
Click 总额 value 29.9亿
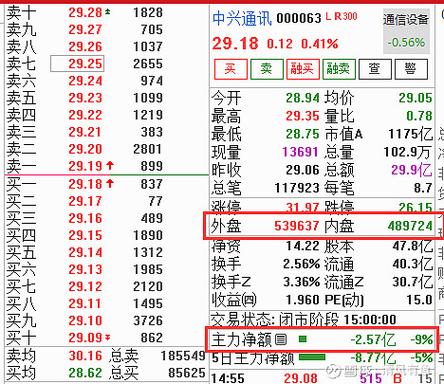412,170
